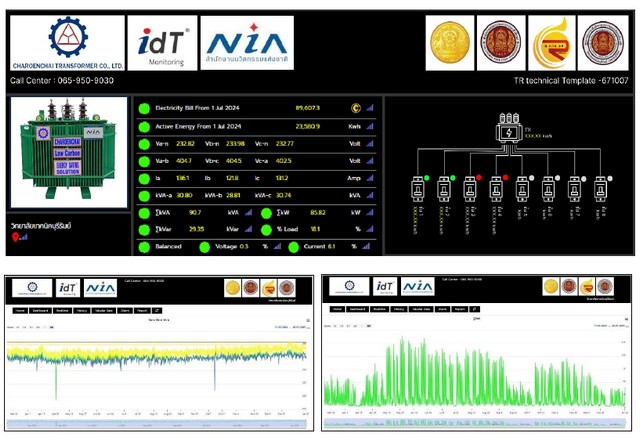Click the gold coin emblem in the header
Image resolution: width=640 pixels, height=437 pixels.
click(446, 42)
